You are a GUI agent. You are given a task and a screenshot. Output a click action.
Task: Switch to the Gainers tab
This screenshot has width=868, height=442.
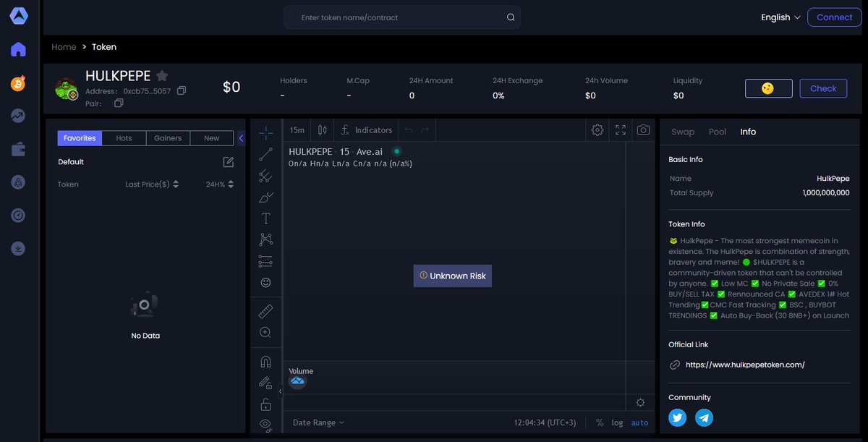[168, 138]
